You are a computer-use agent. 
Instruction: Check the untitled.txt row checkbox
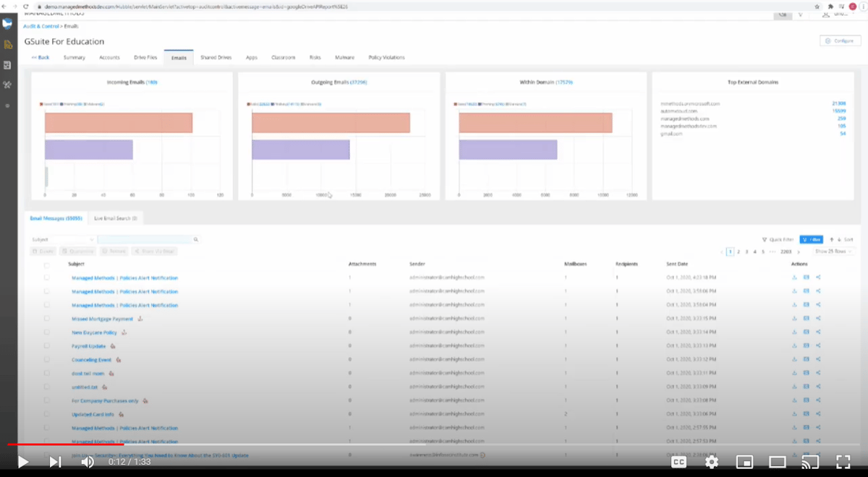47,387
